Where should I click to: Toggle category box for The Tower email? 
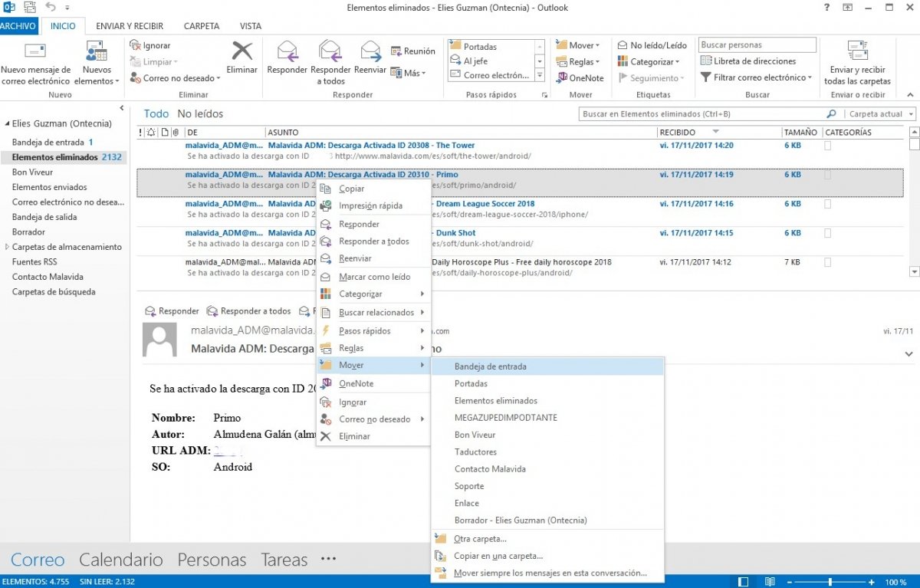[827, 146]
